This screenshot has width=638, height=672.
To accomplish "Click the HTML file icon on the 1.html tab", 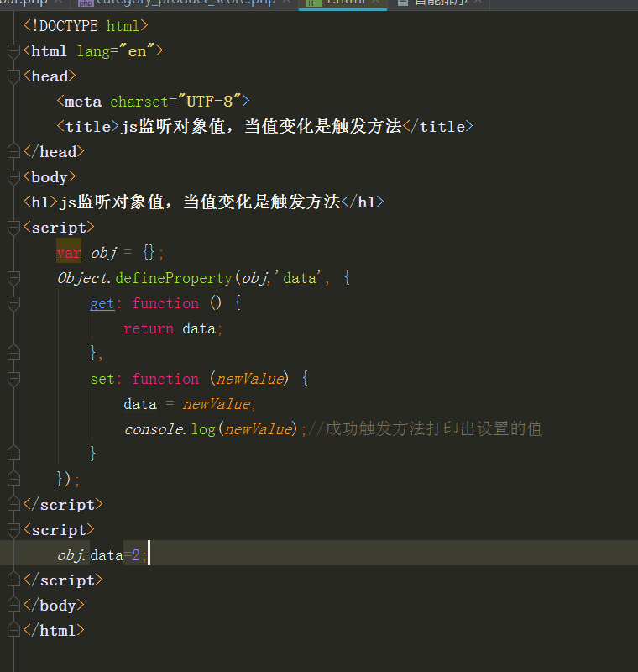I will coord(312,3).
